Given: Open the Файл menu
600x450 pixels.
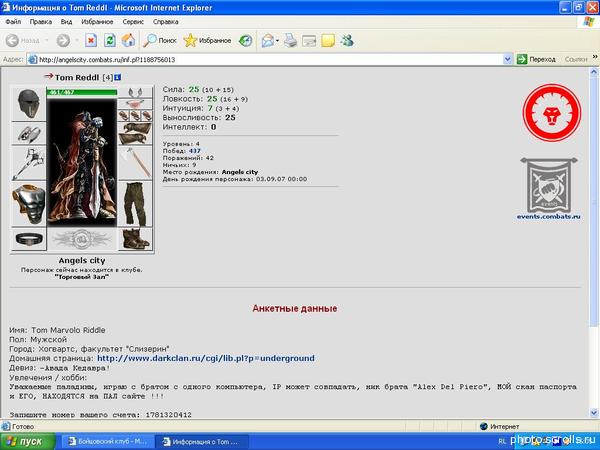Looking at the screenshot, I should point(13,22).
